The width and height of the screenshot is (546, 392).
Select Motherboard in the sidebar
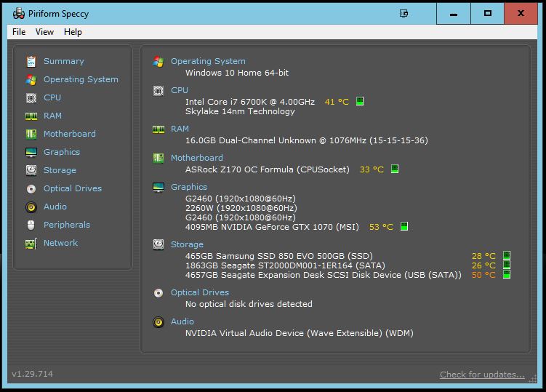click(70, 134)
